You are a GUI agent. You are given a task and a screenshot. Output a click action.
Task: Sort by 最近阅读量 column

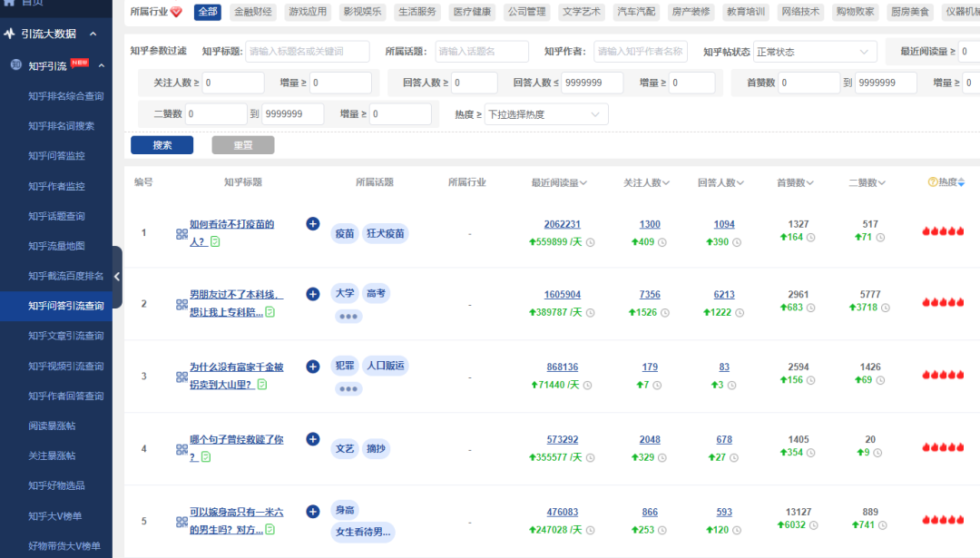click(559, 182)
